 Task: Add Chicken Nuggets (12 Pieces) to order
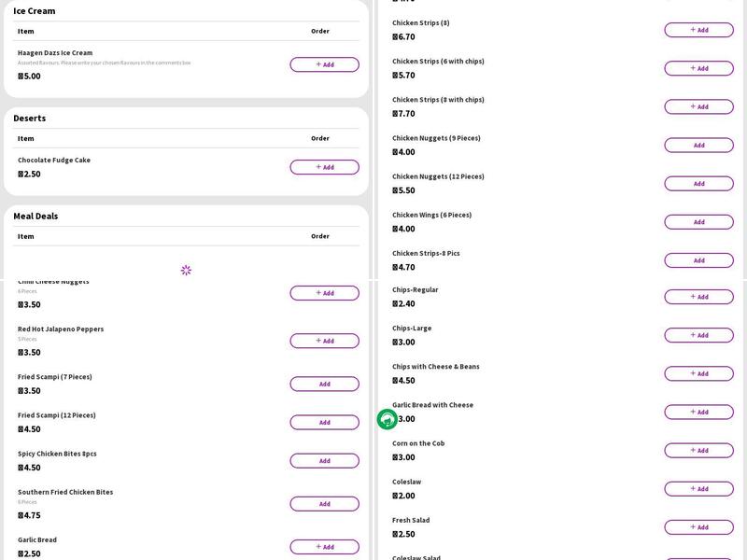698,183
